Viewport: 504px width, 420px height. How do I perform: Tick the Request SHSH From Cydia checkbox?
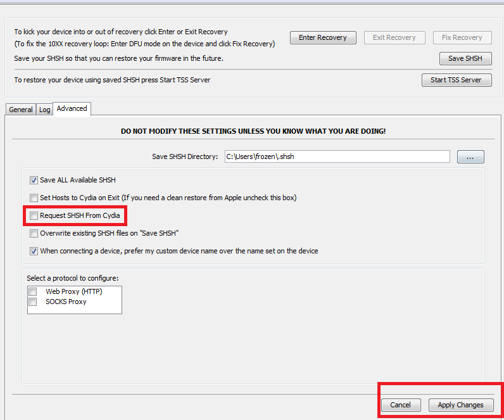34,215
